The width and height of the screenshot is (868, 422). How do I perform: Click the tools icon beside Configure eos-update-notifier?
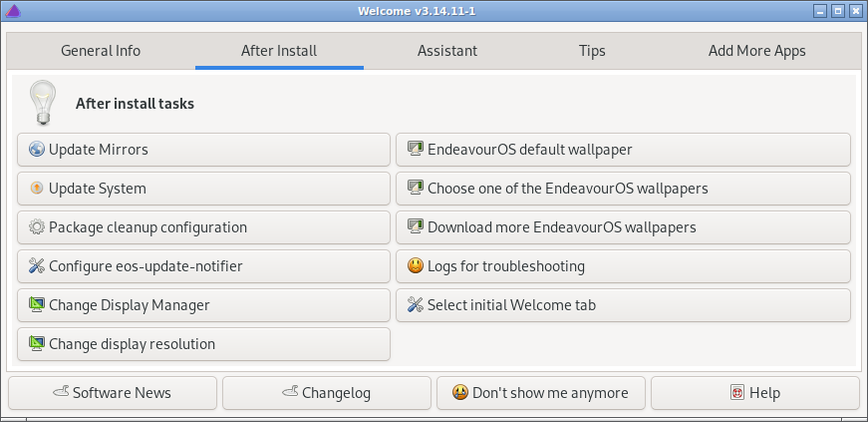(37, 265)
